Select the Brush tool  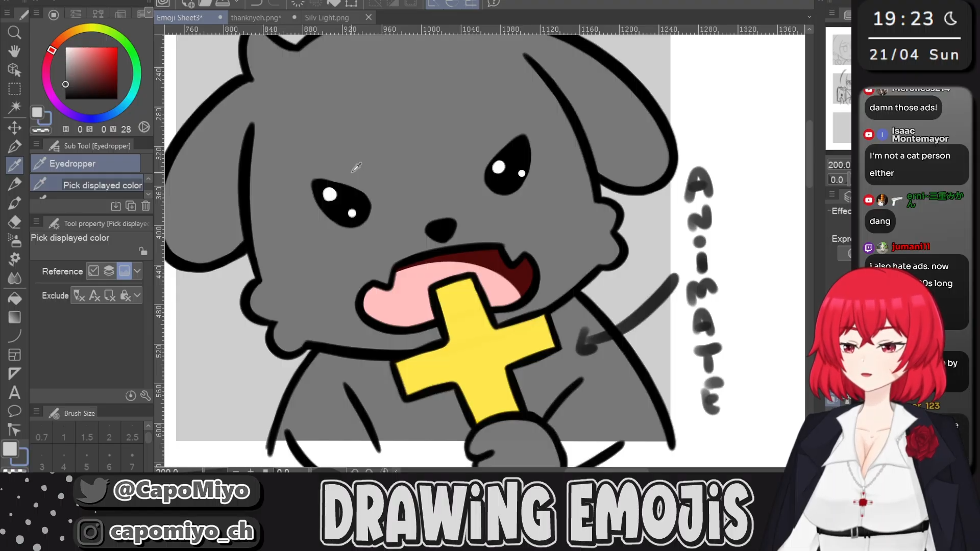coord(14,203)
